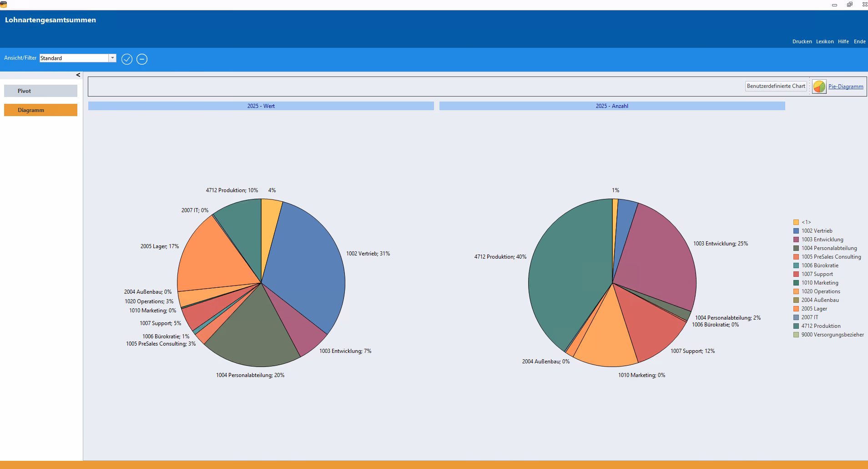This screenshot has width=868, height=469.
Task: Click the Benutzerdefinierte Chart button
Action: [x=776, y=86]
